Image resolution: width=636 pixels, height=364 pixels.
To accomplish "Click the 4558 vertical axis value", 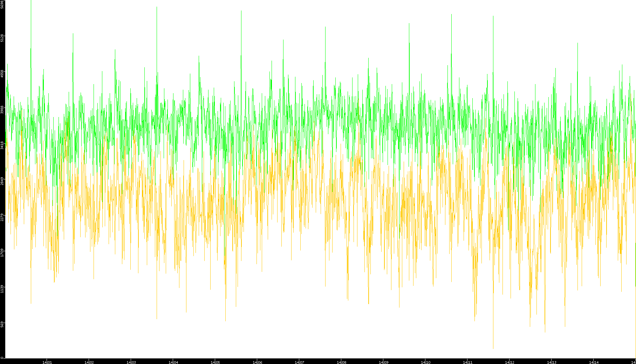I will pyautogui.click(x=2, y=74).
